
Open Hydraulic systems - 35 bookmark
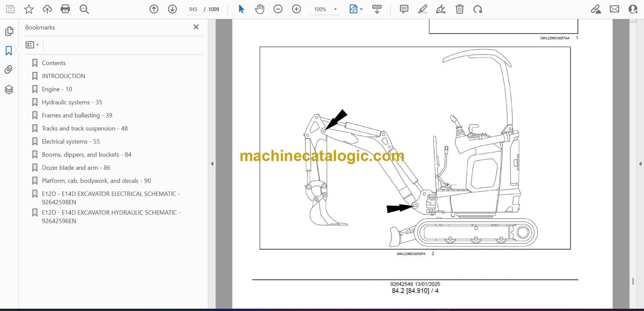[x=72, y=102]
